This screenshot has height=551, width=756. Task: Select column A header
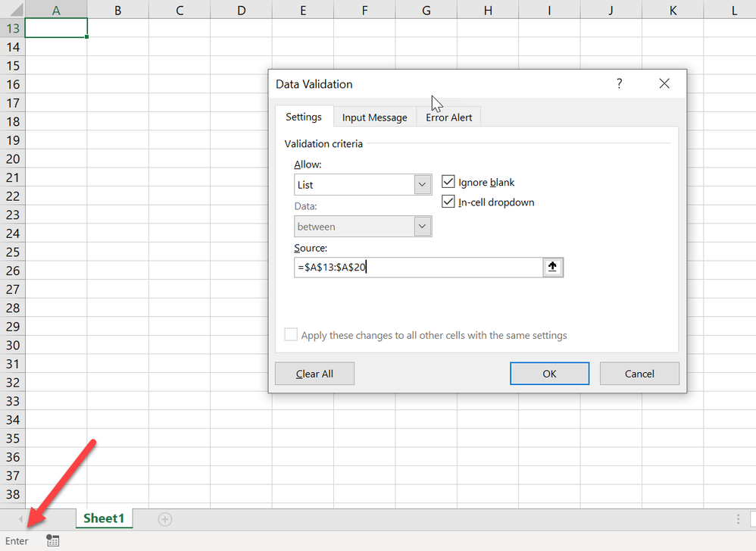tap(56, 10)
